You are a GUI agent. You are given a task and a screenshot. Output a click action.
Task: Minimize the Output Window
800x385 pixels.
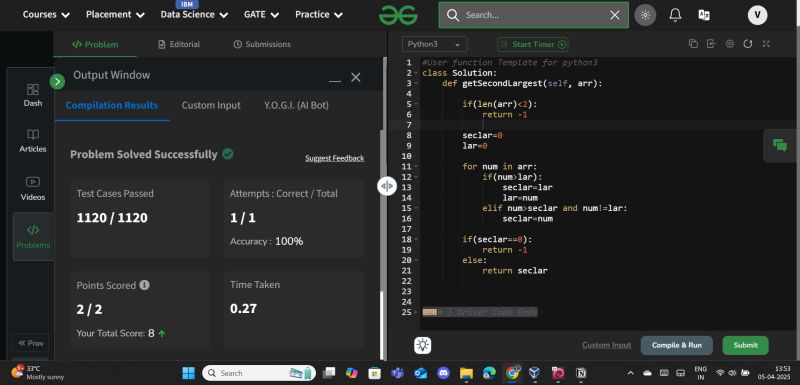(x=335, y=80)
